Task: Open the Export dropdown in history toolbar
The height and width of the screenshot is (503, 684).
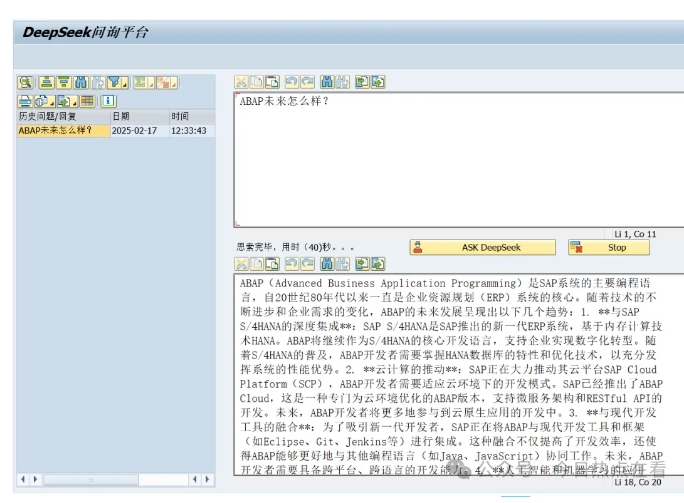Action: 67,101
